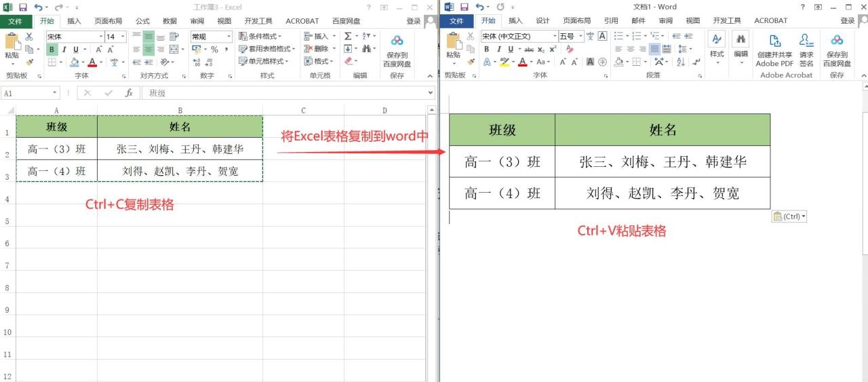This screenshot has height=382, width=868.
Task: Click 保存到百度网盘 button in Excel ribbon
Action: point(397,51)
